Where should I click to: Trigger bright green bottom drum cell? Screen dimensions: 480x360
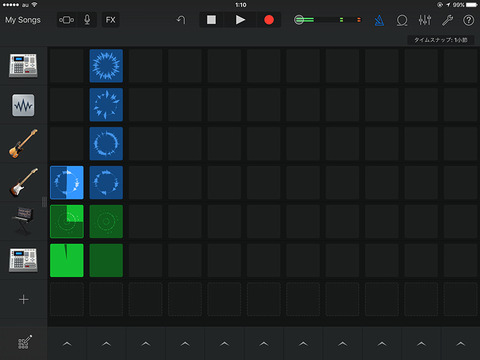coord(67,260)
